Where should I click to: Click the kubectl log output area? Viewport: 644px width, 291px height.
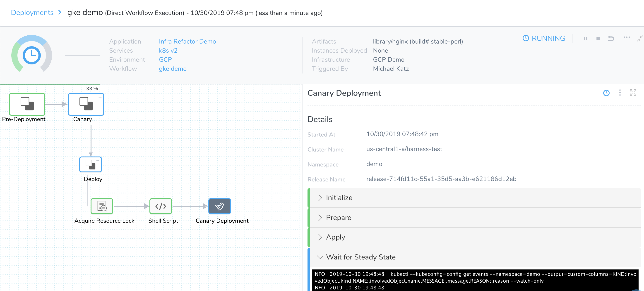click(x=475, y=280)
